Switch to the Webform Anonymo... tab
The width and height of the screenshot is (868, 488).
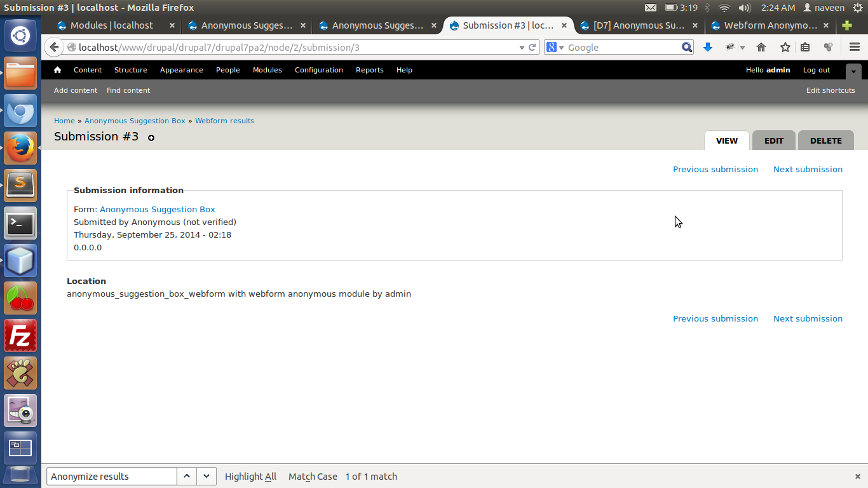770,25
